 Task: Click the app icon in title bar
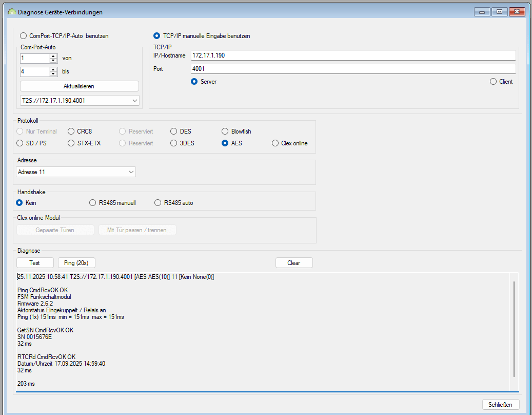click(11, 12)
